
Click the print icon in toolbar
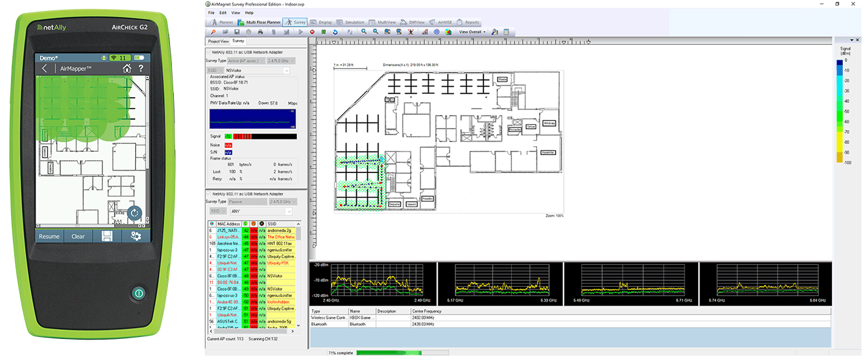[x=260, y=32]
